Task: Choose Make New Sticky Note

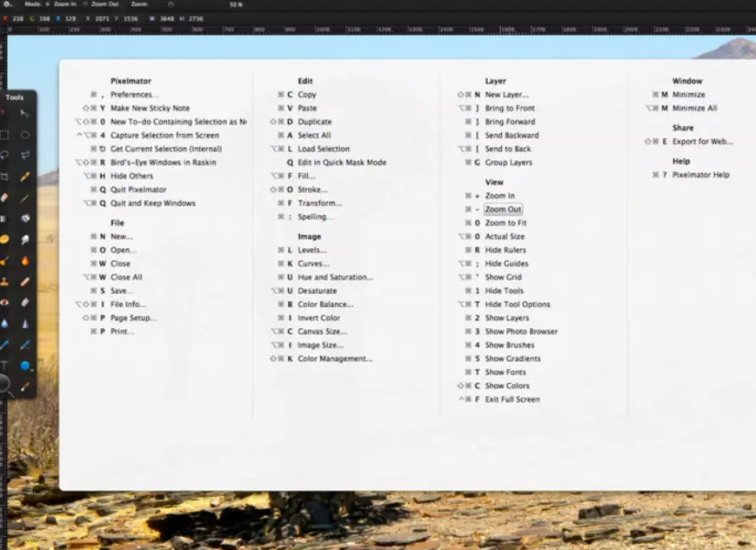Action: click(x=150, y=108)
